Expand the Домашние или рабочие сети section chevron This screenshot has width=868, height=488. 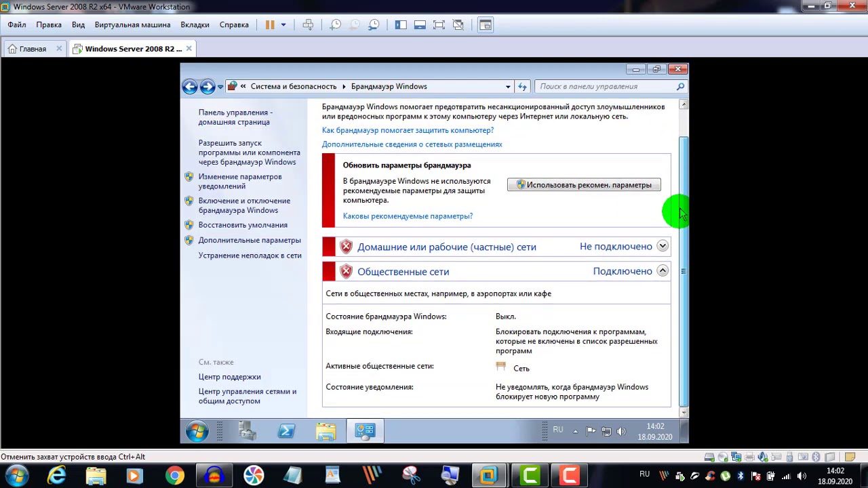click(663, 246)
